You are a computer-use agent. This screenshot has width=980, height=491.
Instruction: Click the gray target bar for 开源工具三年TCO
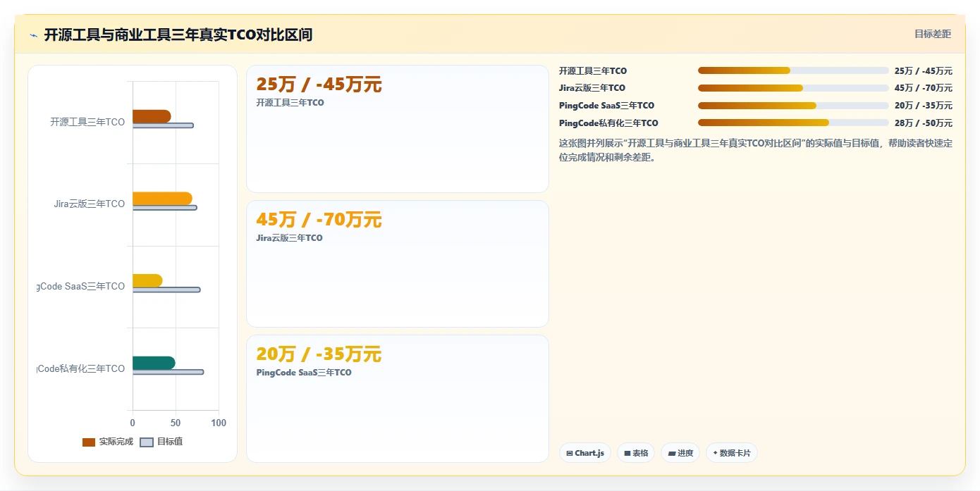coord(163,125)
